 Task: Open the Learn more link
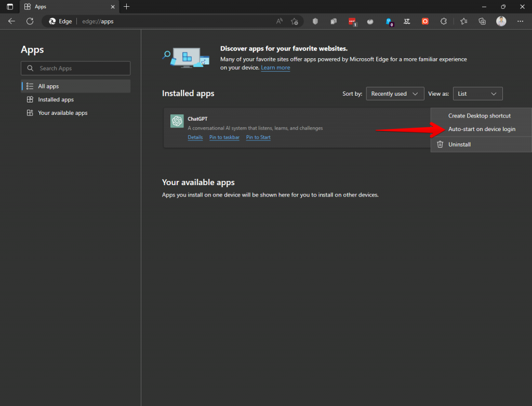(275, 68)
